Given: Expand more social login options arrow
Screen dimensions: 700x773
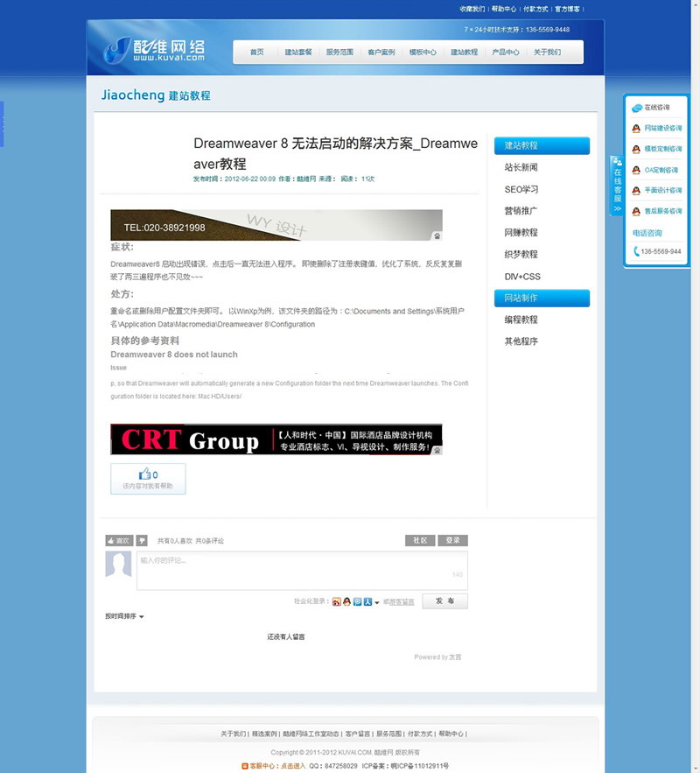Looking at the screenshot, I should click(377, 602).
